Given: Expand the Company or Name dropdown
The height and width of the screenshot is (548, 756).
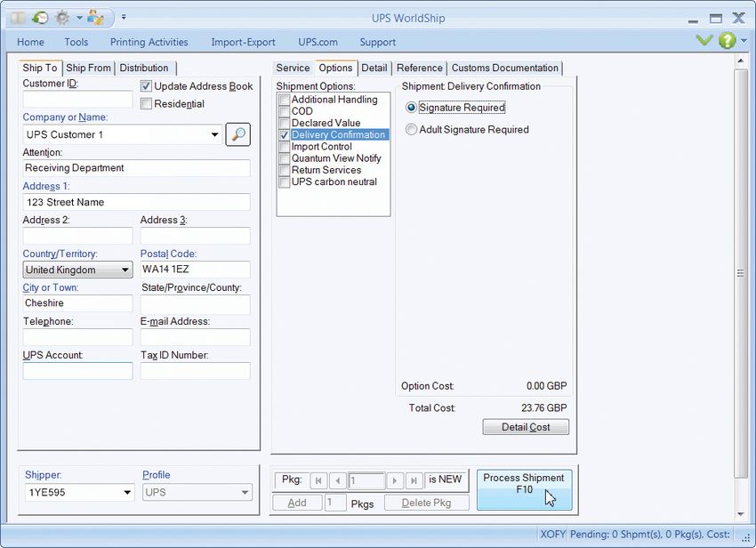Looking at the screenshot, I should pos(214,134).
